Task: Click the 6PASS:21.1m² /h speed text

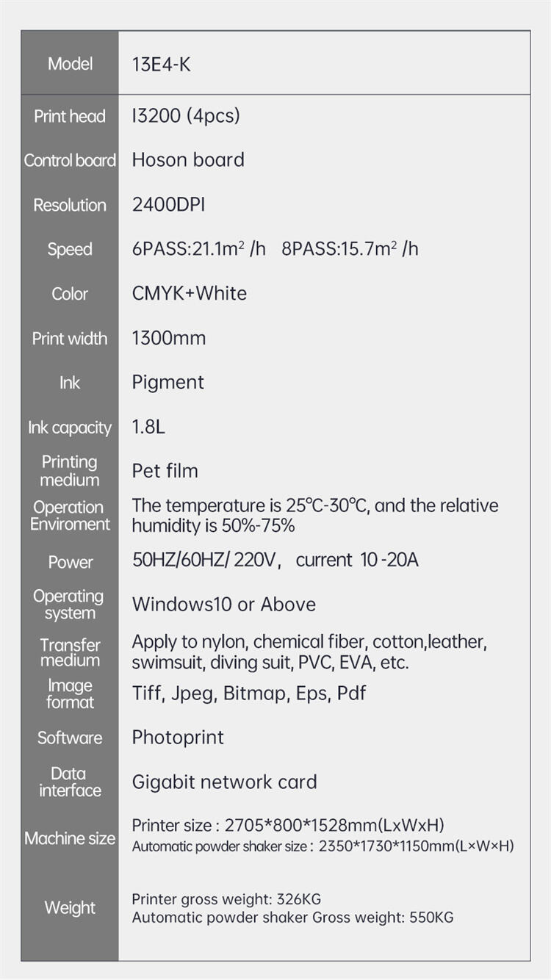Action: [x=198, y=249]
